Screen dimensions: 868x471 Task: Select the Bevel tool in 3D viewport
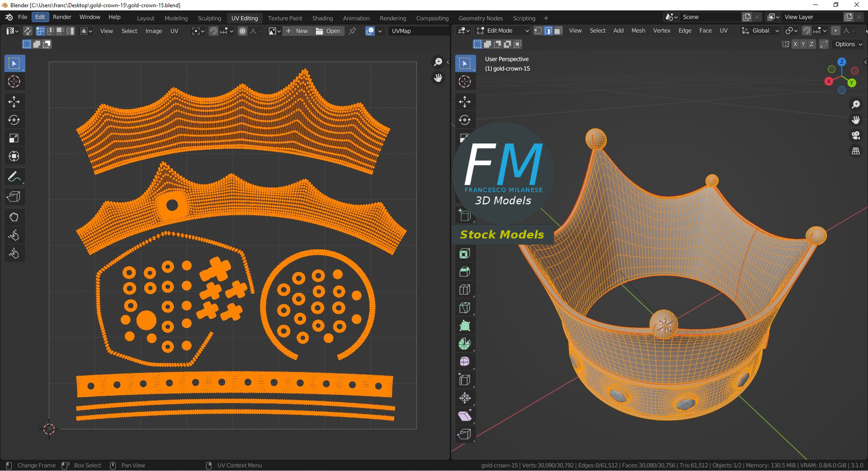[x=464, y=271]
